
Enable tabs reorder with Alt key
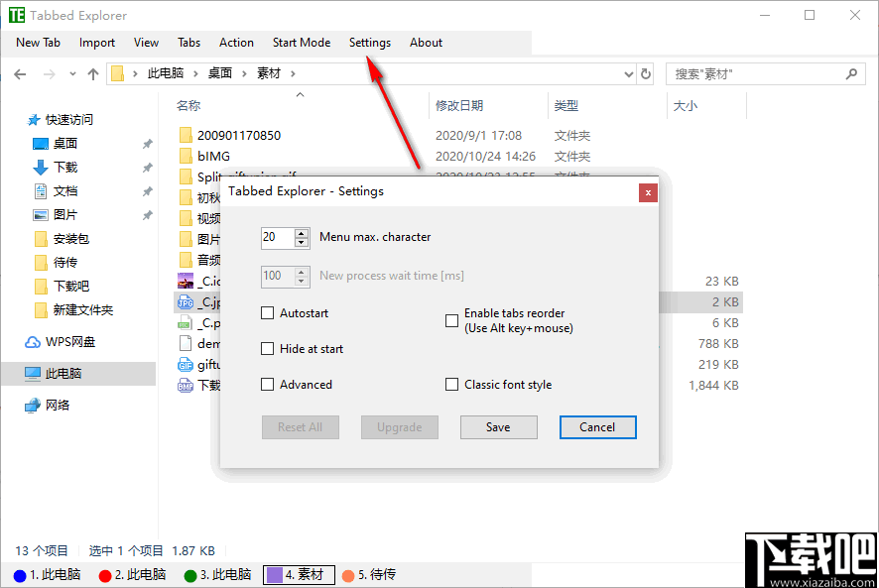pyautogui.click(x=451, y=320)
